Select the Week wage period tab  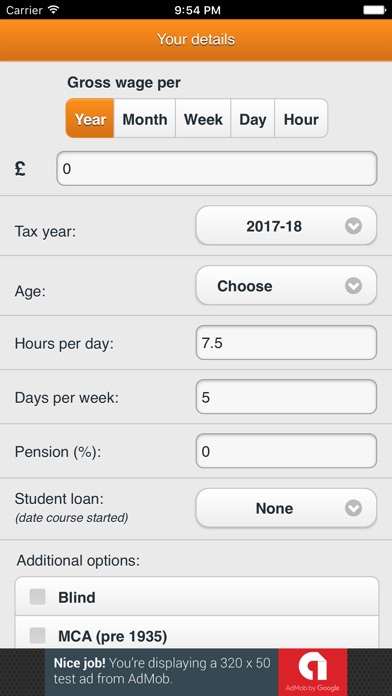[x=203, y=119]
